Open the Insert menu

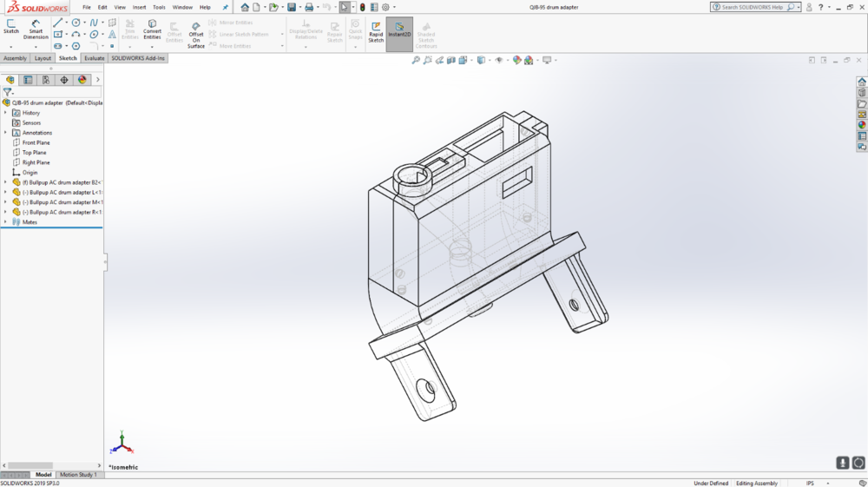click(x=139, y=7)
